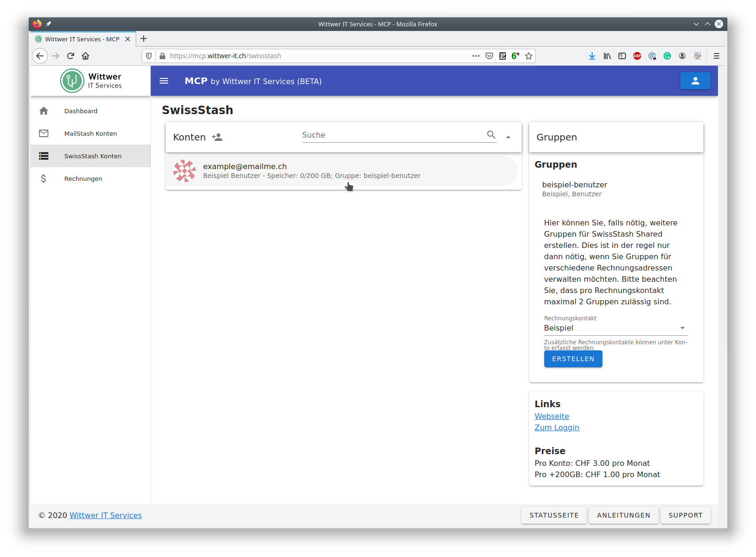Open the Rechnungskontakt dropdown showing Beispiel

tap(616, 328)
